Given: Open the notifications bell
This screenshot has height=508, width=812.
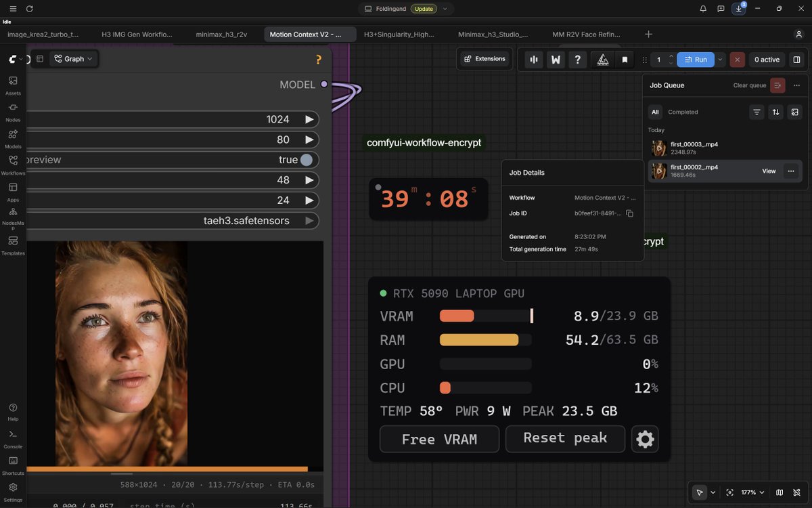Looking at the screenshot, I should [x=703, y=9].
